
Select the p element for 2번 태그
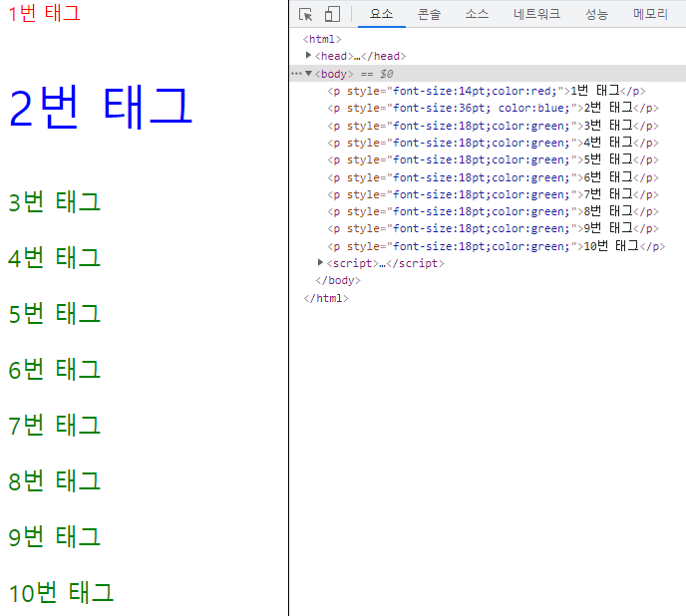pyautogui.click(x=493, y=108)
